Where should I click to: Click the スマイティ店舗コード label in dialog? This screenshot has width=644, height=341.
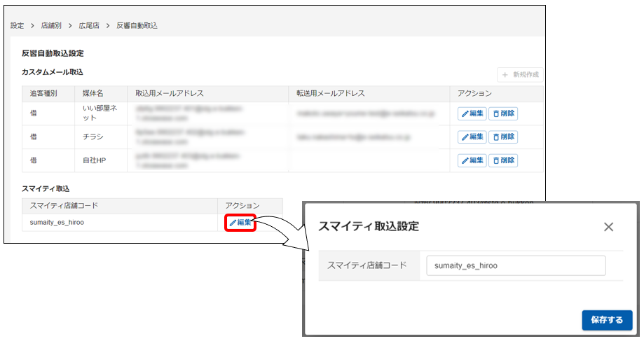coord(366,265)
